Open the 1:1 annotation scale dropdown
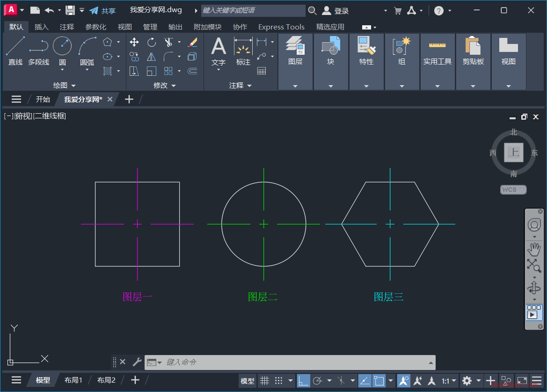Image resolution: width=547 pixels, height=392 pixels. pyautogui.click(x=449, y=381)
